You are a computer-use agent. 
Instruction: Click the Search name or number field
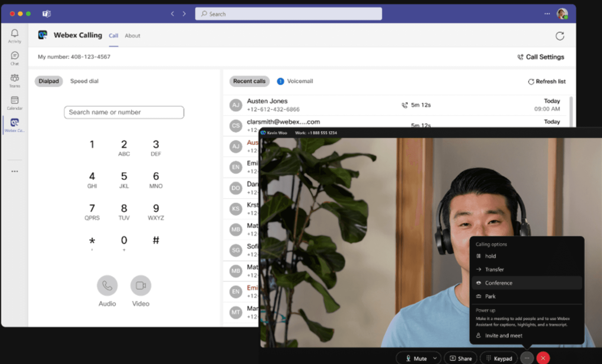pyautogui.click(x=124, y=112)
